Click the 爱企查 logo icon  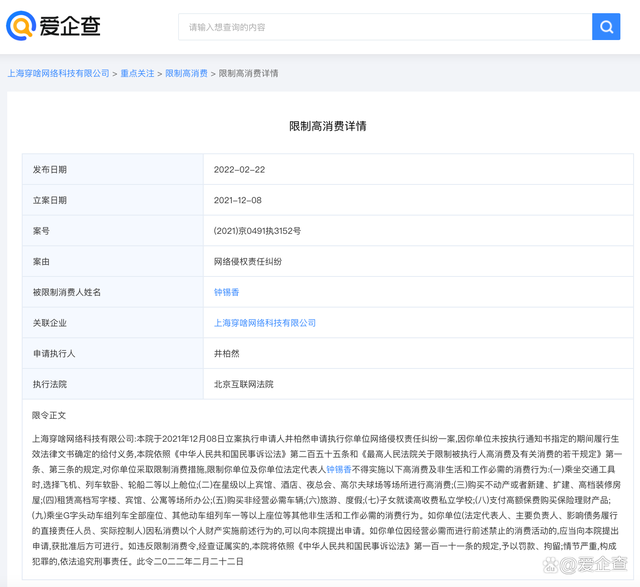click(21, 26)
